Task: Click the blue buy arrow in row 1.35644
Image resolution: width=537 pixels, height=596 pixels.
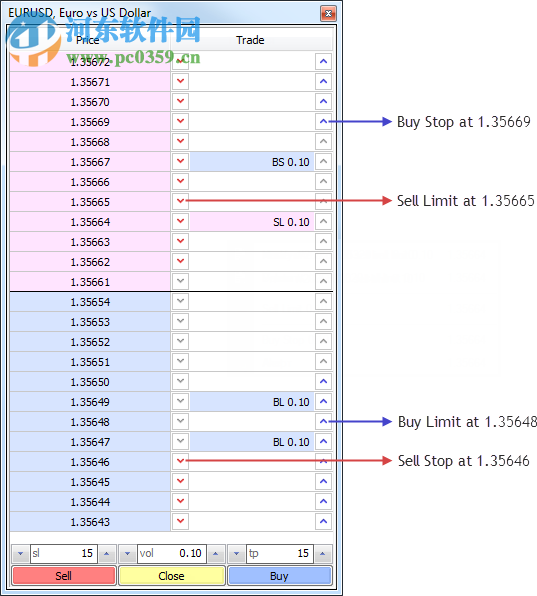Action: coord(323,501)
